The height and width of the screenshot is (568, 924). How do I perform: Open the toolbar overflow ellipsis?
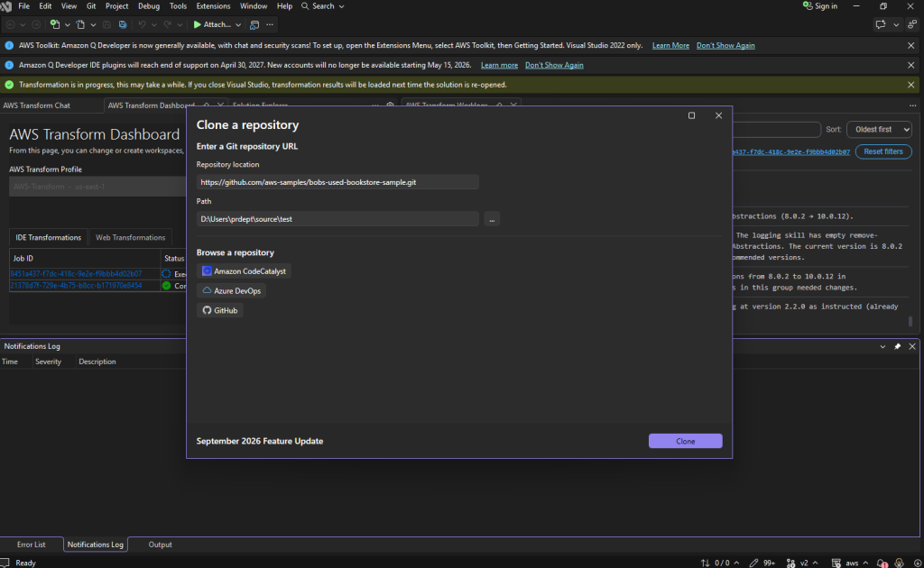[x=270, y=24]
